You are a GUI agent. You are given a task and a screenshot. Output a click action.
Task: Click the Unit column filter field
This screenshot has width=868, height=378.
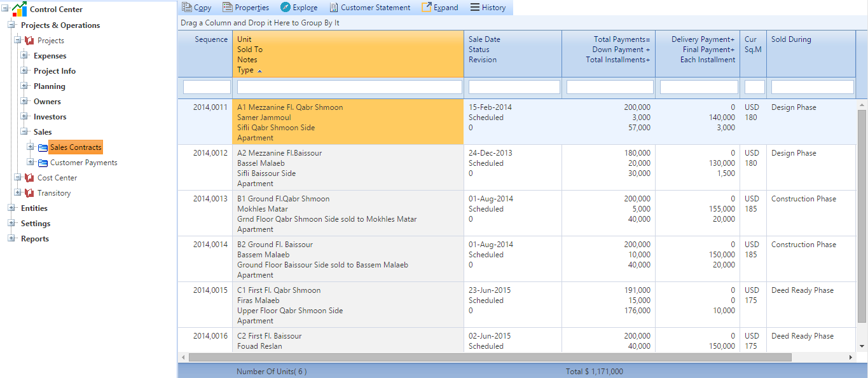(x=349, y=87)
